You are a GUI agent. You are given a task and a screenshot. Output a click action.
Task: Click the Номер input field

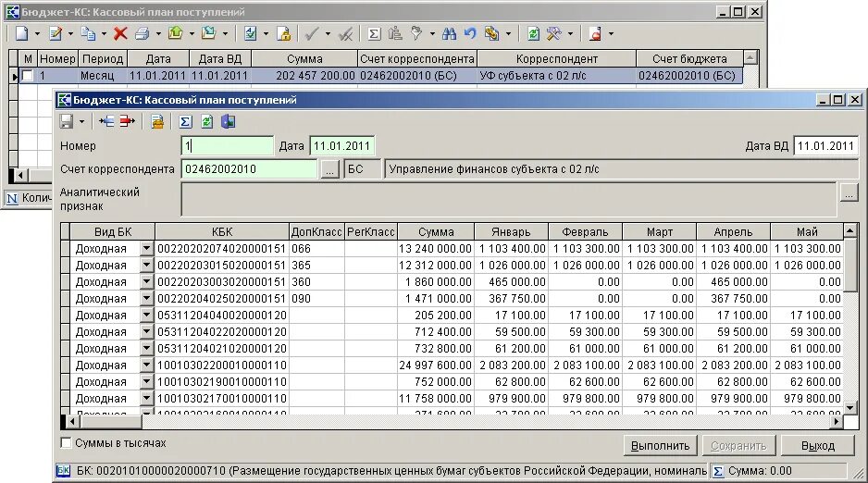pyautogui.click(x=228, y=146)
